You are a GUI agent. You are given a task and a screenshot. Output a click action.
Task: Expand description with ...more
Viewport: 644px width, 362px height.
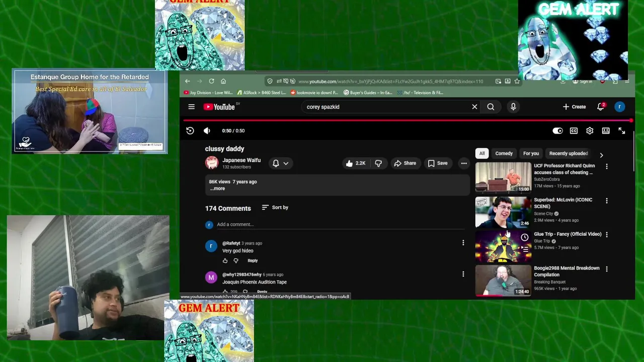(x=218, y=189)
